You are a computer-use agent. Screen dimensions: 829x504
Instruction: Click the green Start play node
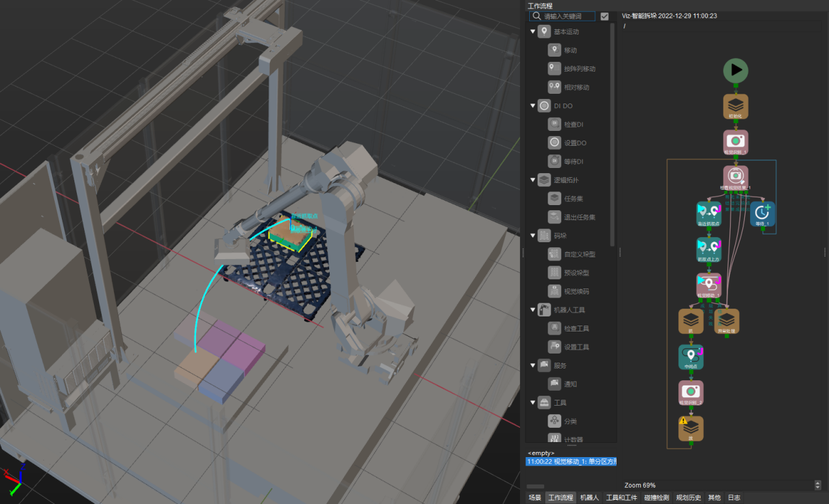pyautogui.click(x=735, y=70)
